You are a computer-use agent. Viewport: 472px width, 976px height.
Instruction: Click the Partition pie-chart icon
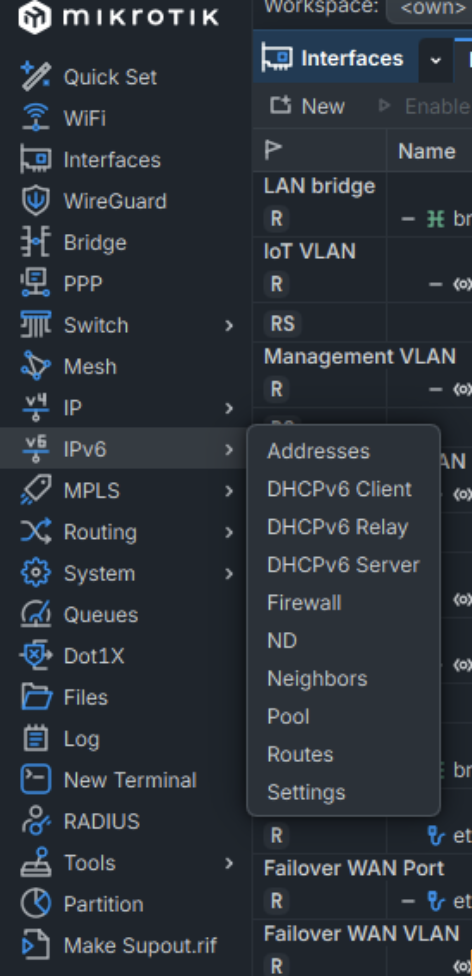(x=36, y=904)
